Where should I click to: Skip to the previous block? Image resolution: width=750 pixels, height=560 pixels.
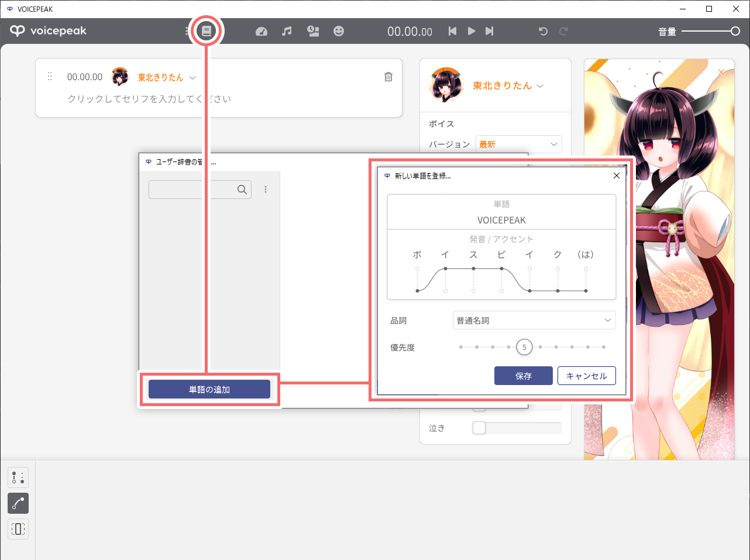(452, 31)
